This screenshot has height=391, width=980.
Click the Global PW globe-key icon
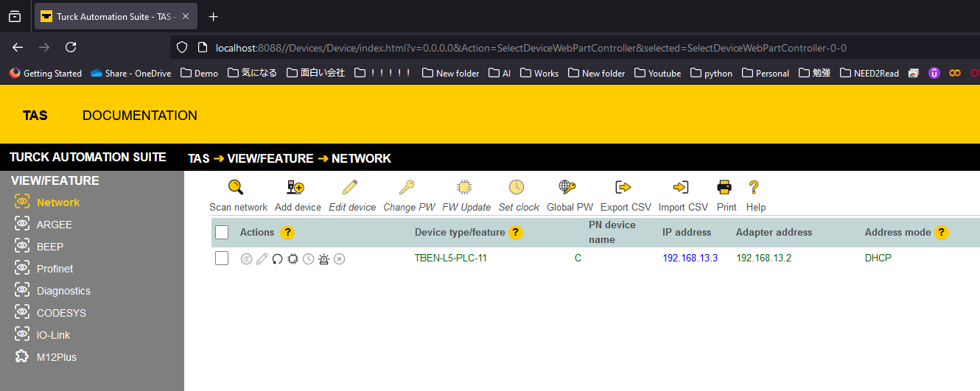click(x=567, y=187)
